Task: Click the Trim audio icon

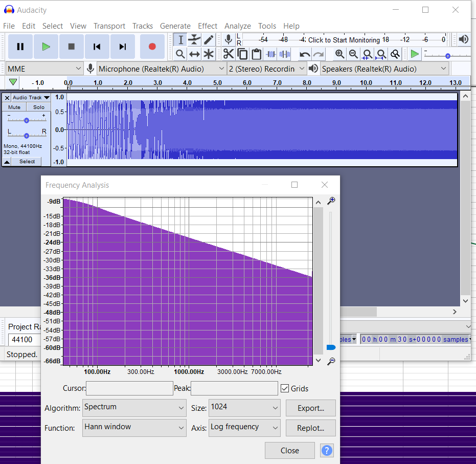Action: pos(270,54)
